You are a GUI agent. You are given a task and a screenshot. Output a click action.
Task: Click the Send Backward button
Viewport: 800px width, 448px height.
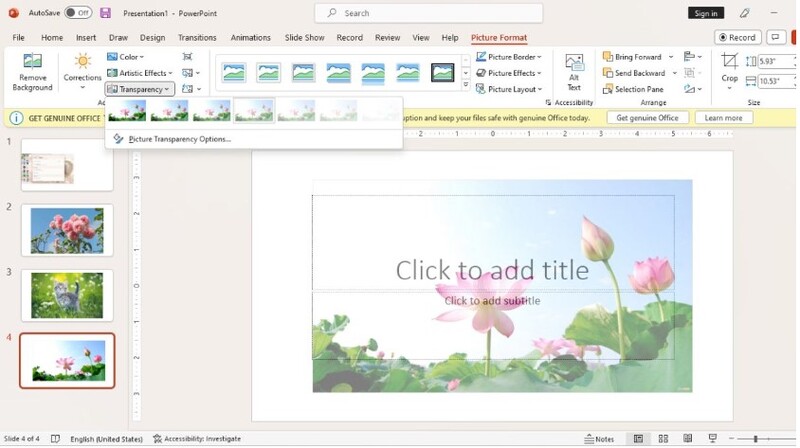(634, 73)
